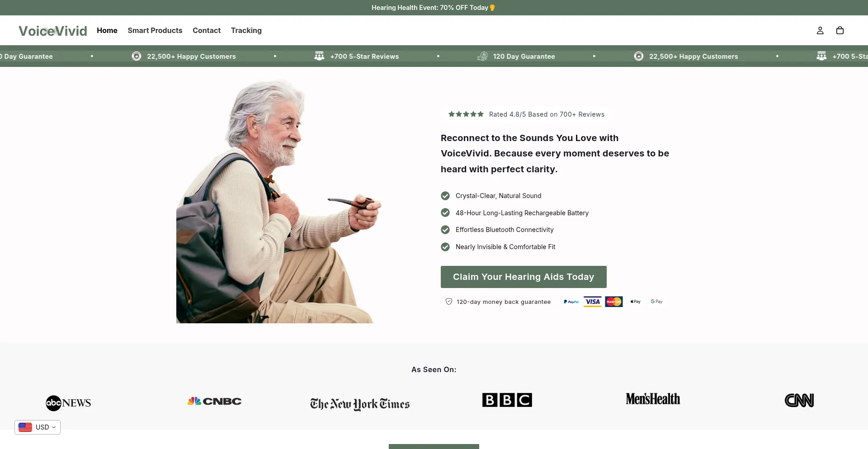Screen dimensions: 868x449
Task: Click the BBC logo
Action: click(x=507, y=400)
